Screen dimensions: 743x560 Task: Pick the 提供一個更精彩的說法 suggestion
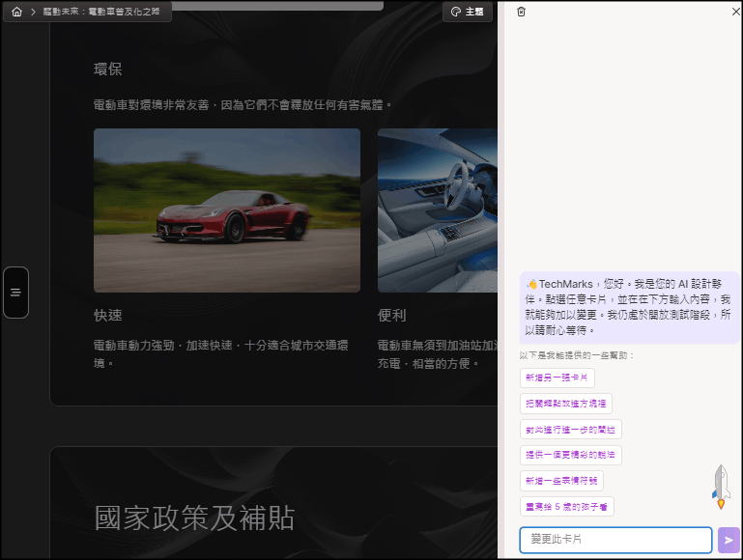(570, 455)
